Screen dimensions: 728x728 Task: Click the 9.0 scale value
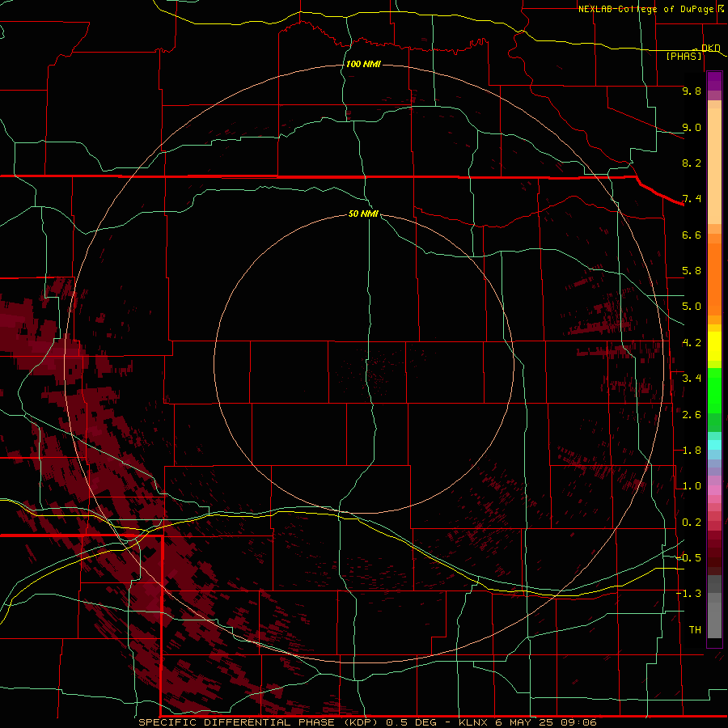692,127
